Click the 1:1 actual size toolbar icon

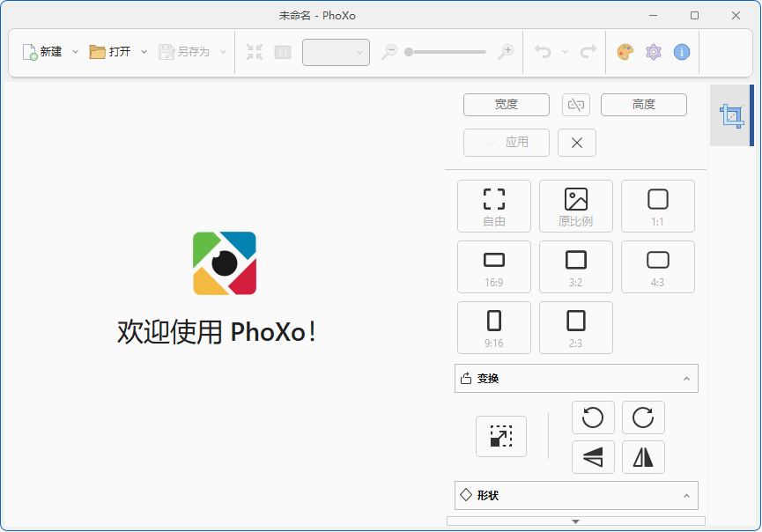coord(283,52)
